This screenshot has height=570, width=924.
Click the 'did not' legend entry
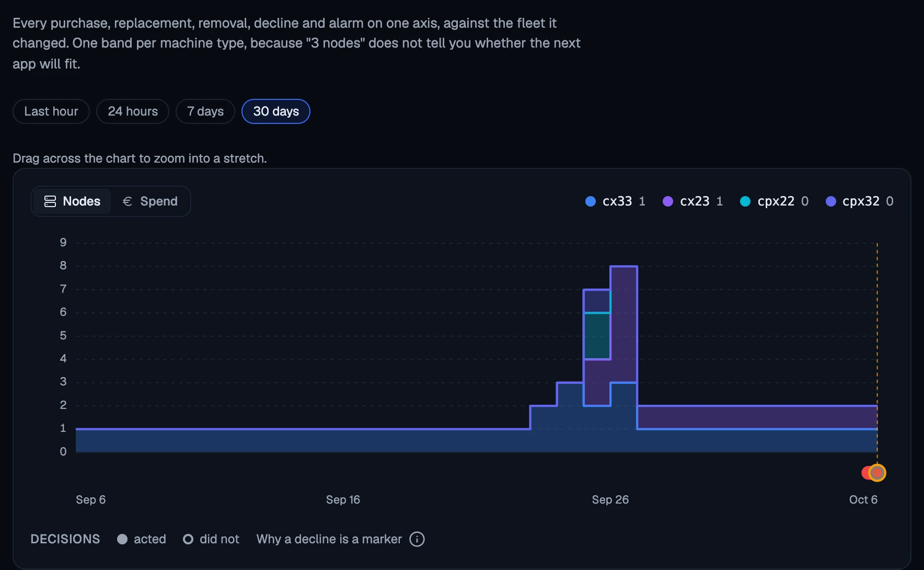[211, 539]
